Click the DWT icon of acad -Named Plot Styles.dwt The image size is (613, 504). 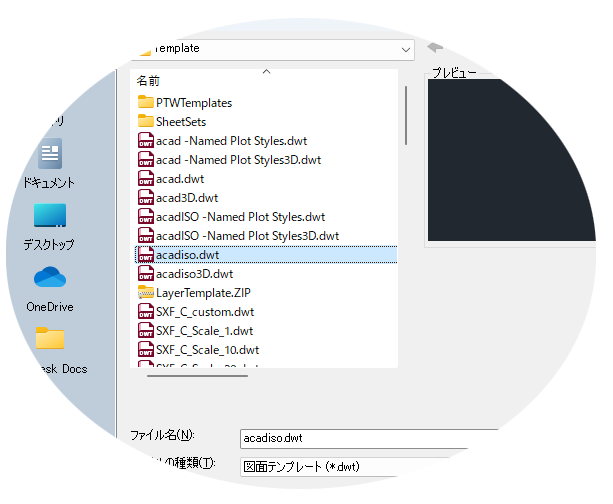click(145, 140)
